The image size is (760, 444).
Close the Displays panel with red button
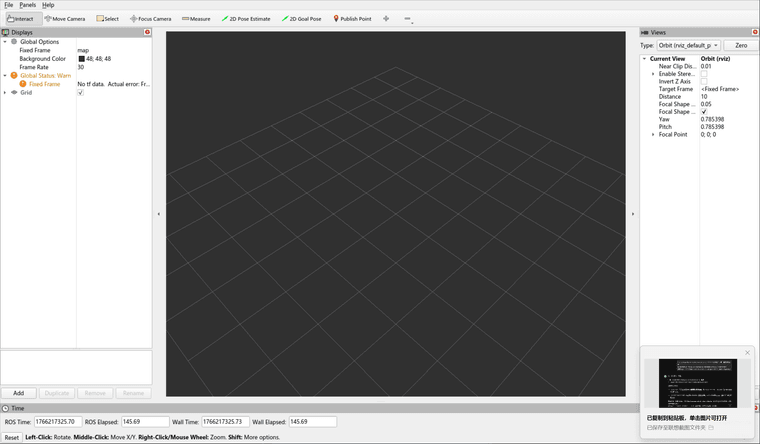pos(147,32)
